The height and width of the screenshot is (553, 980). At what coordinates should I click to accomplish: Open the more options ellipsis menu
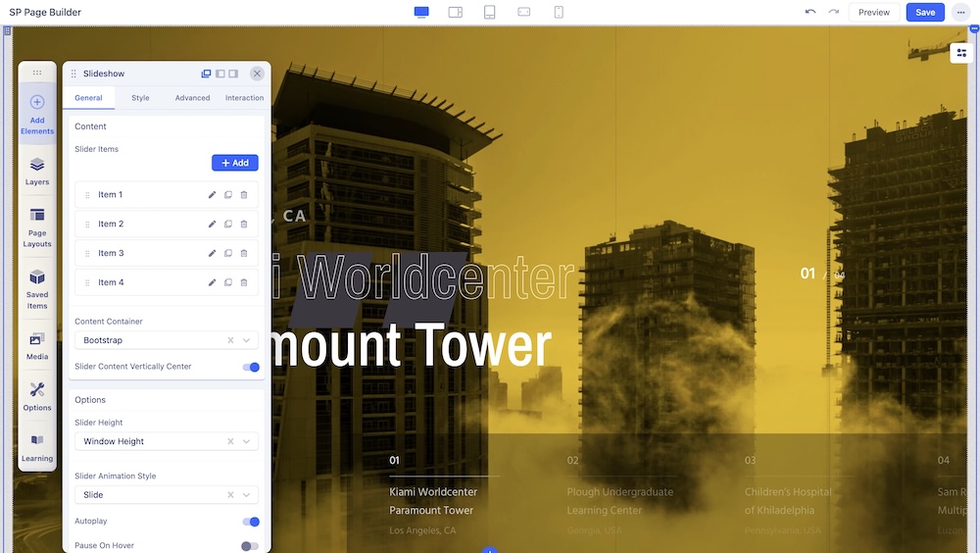[960, 12]
